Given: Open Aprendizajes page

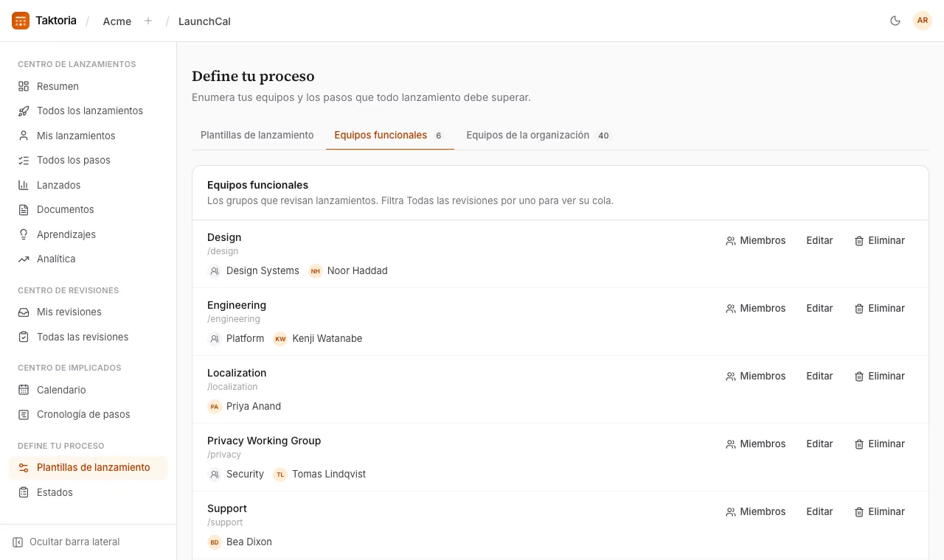Looking at the screenshot, I should 88,234.
